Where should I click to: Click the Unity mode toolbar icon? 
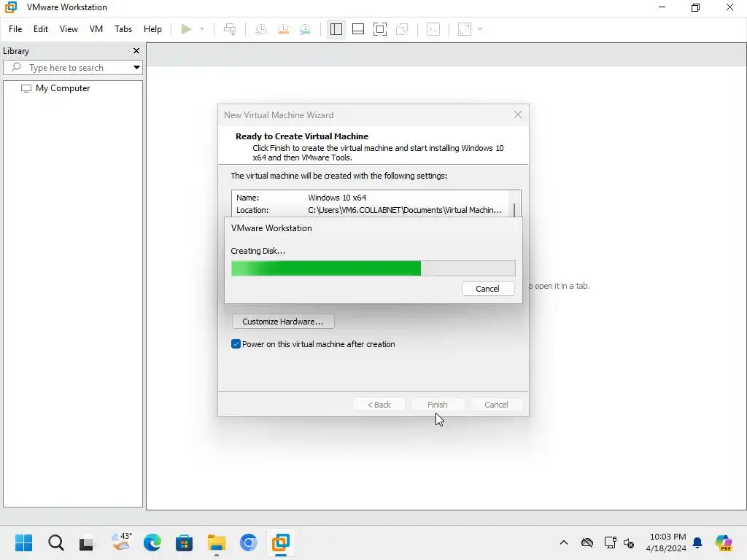coord(402,29)
